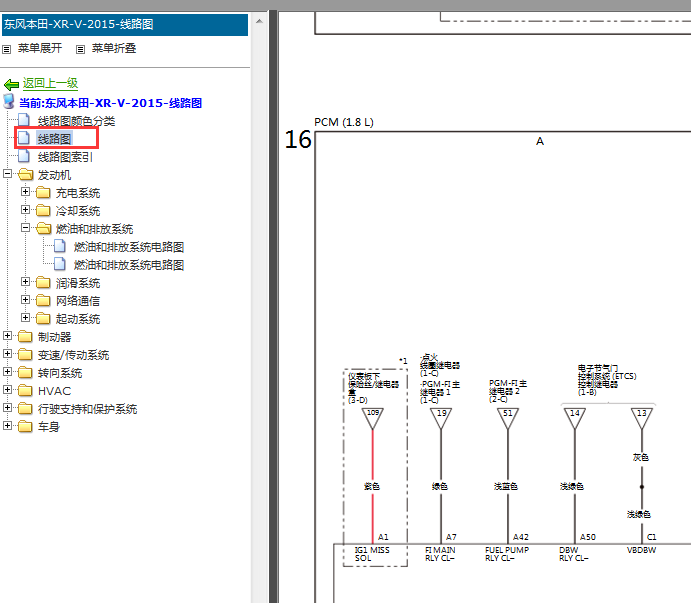Click 菜单折叠 to collapse all menus
The width and height of the screenshot is (691, 603).
pyautogui.click(x=114, y=48)
